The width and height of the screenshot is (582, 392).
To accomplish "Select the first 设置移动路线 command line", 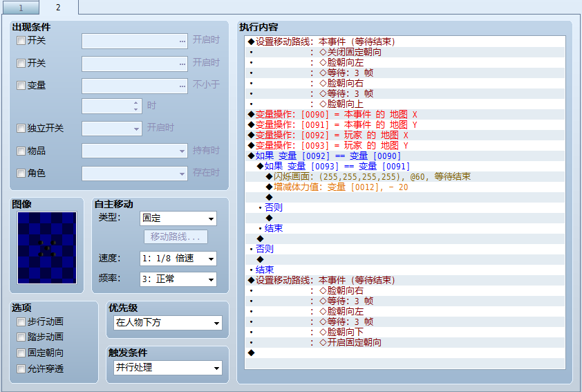I will [x=405, y=41].
